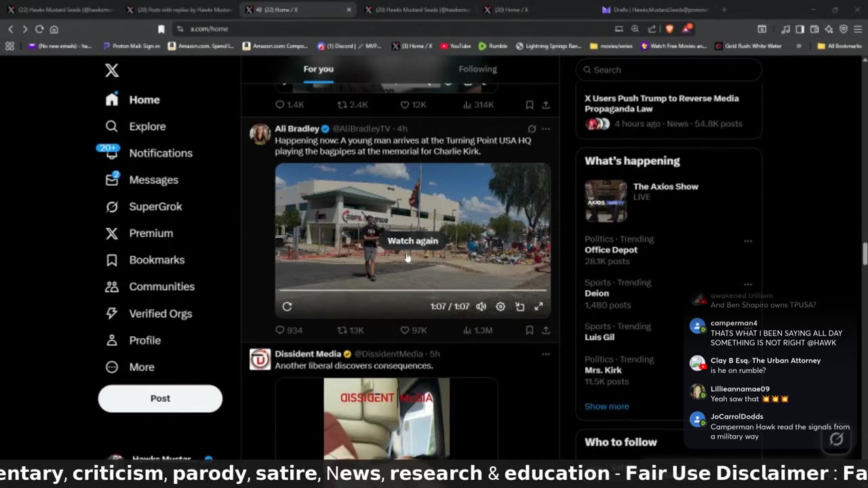Open the Deion trending topic
Screen dimensions: 868x488
pyautogui.click(x=597, y=293)
